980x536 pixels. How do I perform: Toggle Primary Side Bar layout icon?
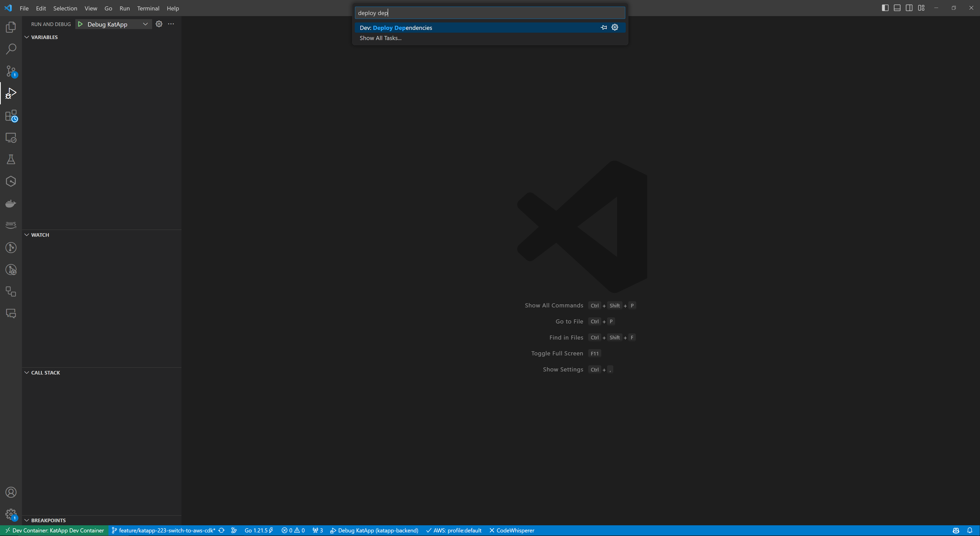885,8
